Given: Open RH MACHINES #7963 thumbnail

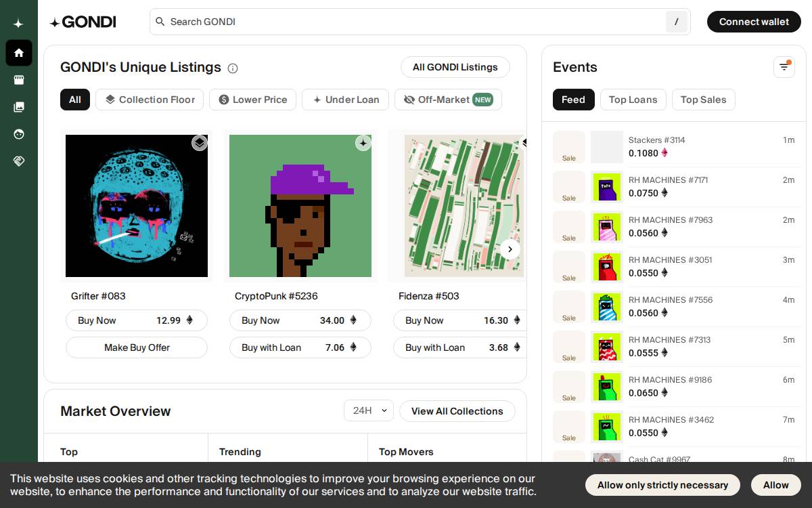Looking at the screenshot, I should tap(607, 227).
